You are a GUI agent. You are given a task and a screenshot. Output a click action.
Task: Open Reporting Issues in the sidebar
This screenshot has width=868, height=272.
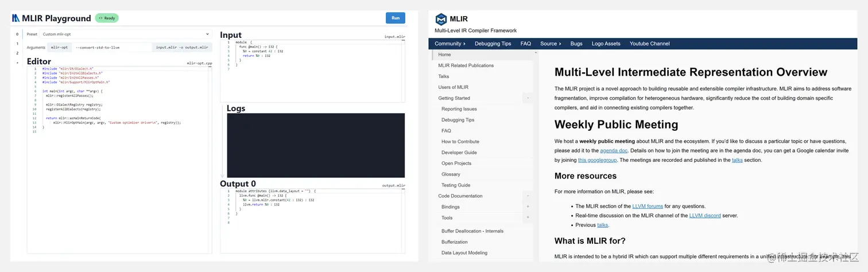pos(459,109)
